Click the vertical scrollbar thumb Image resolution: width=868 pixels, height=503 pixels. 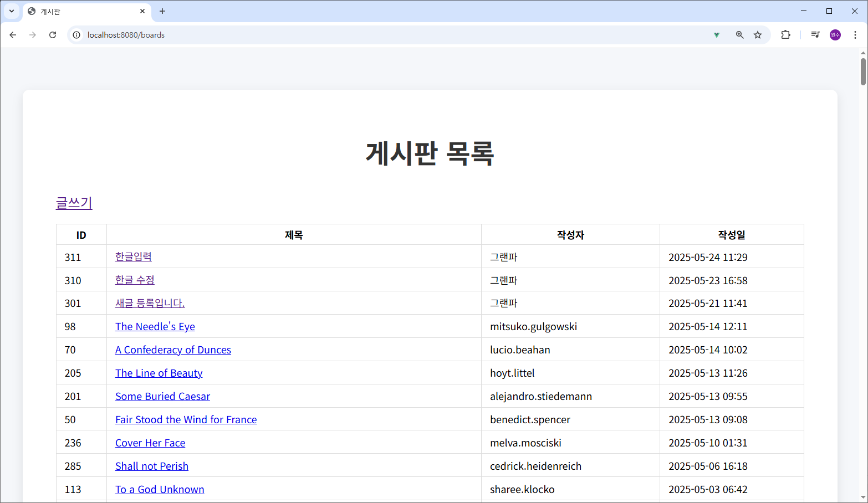863,71
